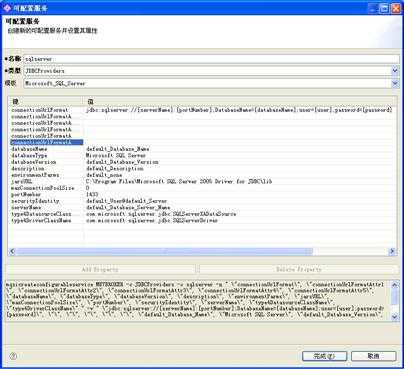404x369 pixels.
Task: Click the 取消 (Cancel) button
Action: coord(373,356)
